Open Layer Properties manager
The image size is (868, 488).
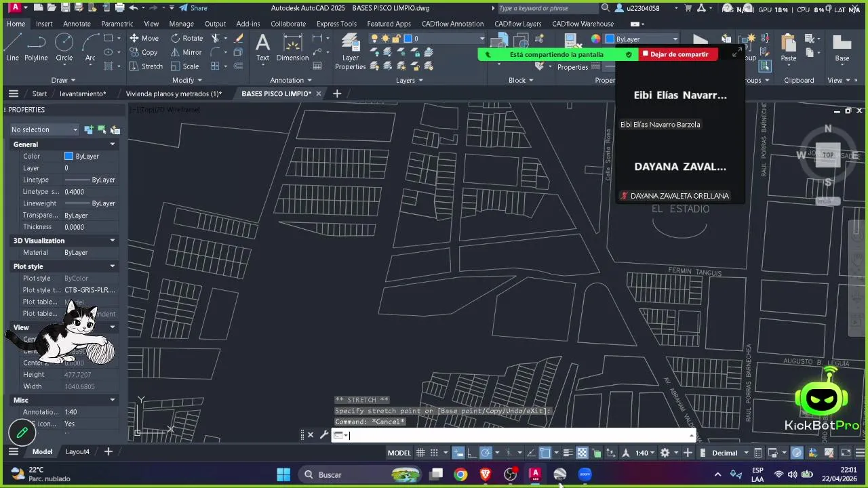[350, 52]
